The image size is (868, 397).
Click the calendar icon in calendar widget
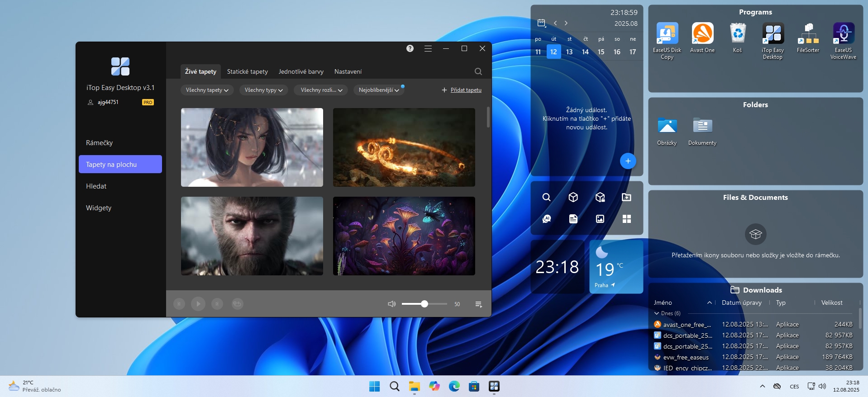[542, 23]
